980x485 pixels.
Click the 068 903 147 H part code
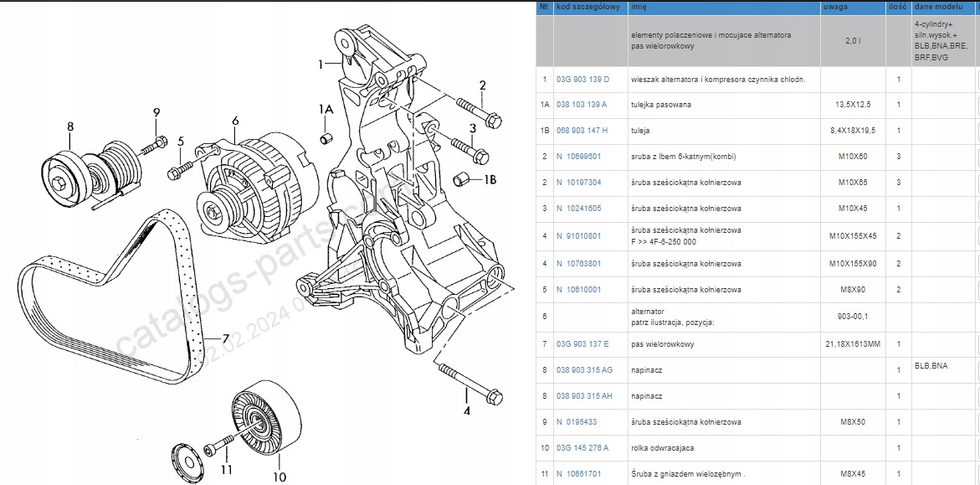click(582, 131)
